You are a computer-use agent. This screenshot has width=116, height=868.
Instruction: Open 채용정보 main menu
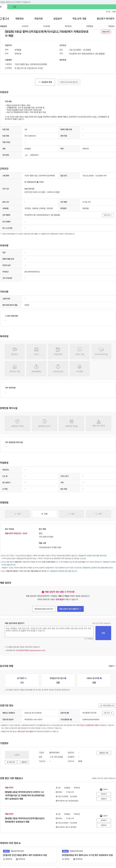click(x=20, y=18)
